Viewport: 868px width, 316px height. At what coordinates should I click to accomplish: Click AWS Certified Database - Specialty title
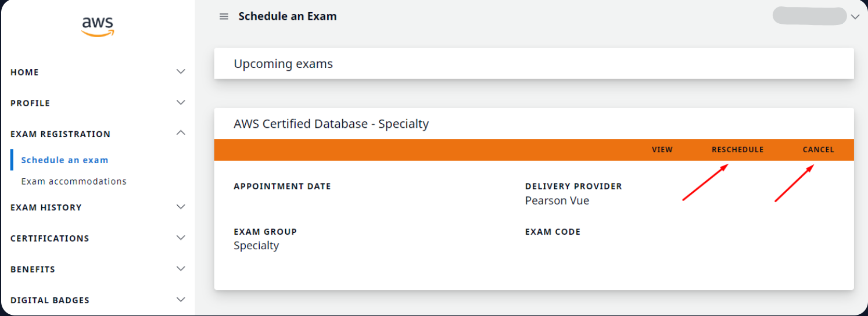[x=331, y=124]
